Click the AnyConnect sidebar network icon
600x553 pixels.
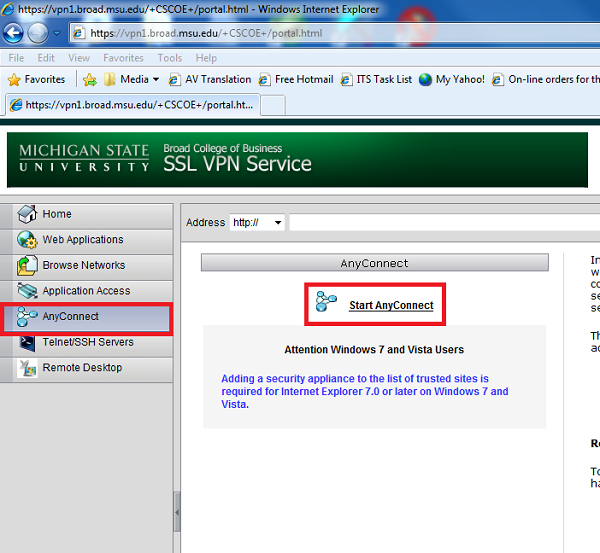27,316
